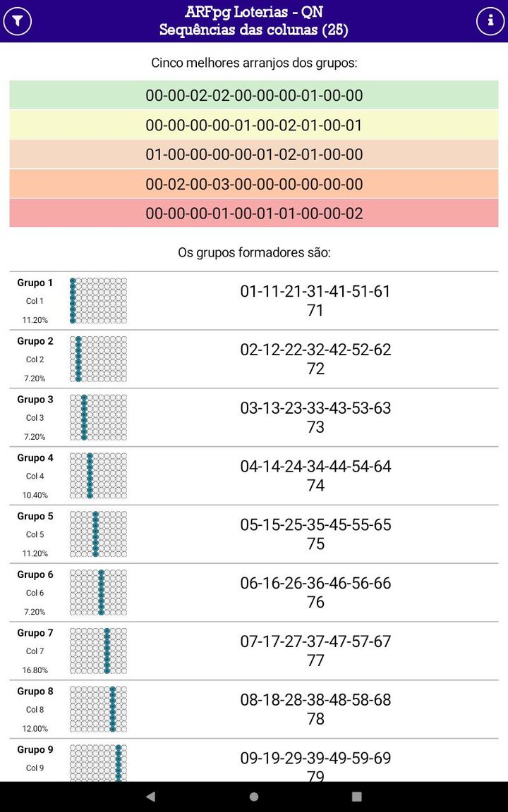Select the Grupo 1 column grid graphic
This screenshot has height=812, width=508.
(98, 300)
